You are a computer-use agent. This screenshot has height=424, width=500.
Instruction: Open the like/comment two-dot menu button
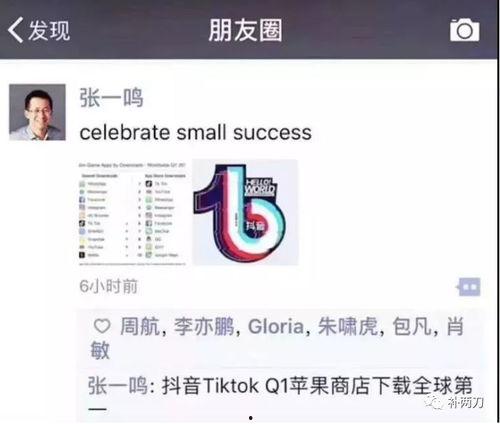click(469, 287)
